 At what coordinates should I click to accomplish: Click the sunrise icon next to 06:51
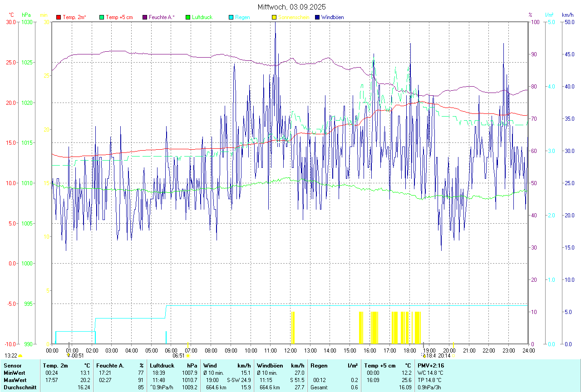click(188, 356)
